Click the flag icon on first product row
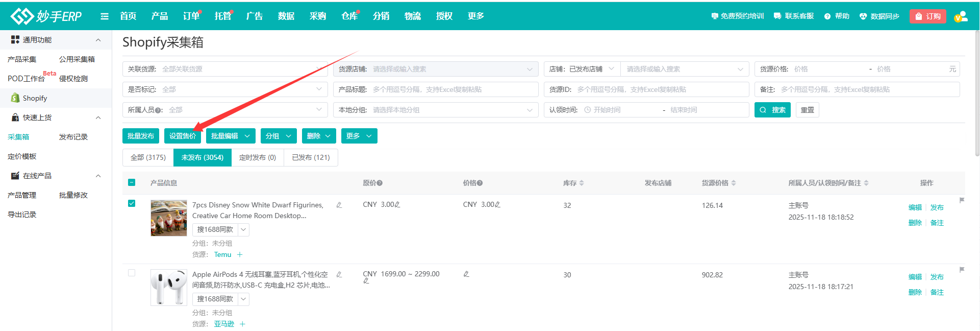 (x=962, y=200)
